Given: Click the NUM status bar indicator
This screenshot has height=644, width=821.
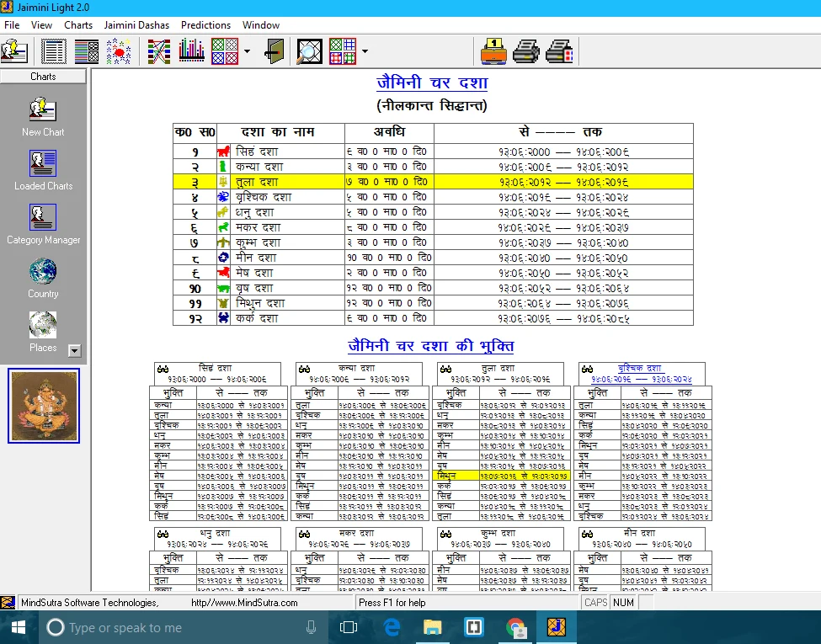Looking at the screenshot, I should coord(623,603).
